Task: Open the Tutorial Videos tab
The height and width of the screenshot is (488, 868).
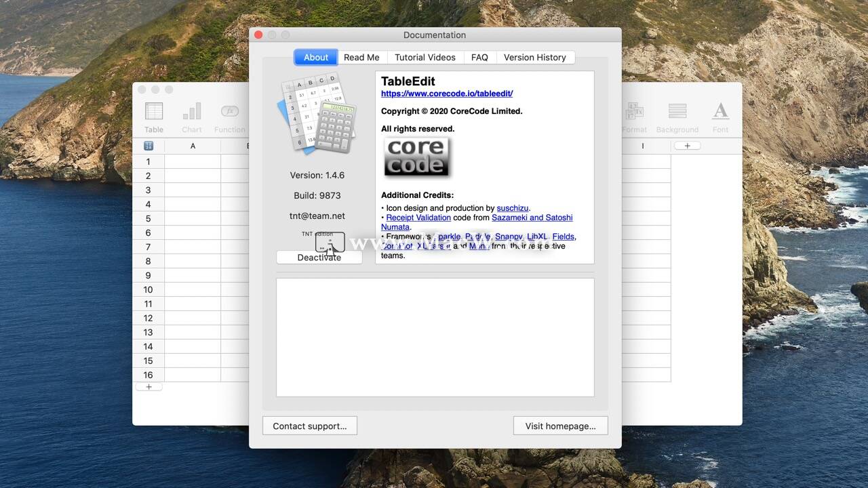Action: (425, 58)
